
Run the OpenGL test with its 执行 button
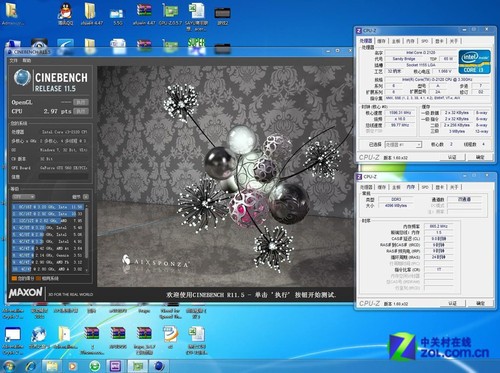pos(81,102)
